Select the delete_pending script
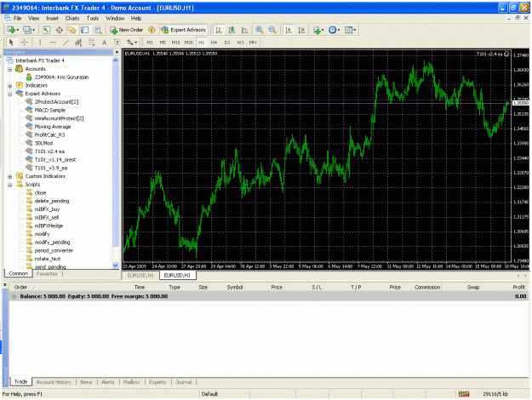 click(x=52, y=201)
